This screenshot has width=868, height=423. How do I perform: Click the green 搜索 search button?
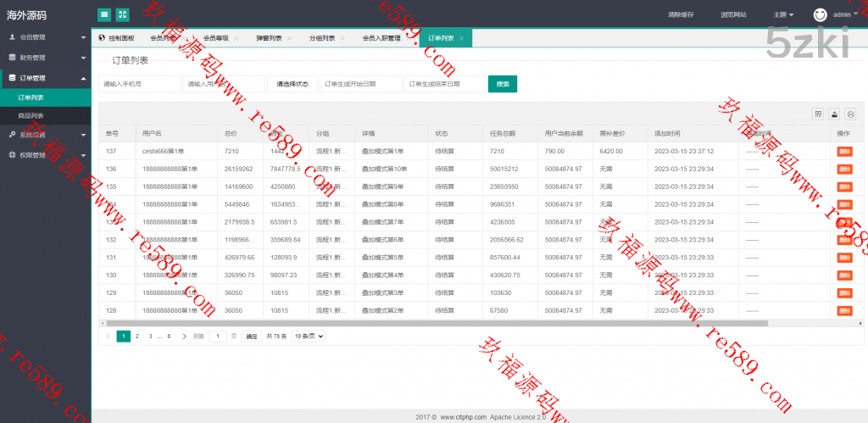coord(503,84)
